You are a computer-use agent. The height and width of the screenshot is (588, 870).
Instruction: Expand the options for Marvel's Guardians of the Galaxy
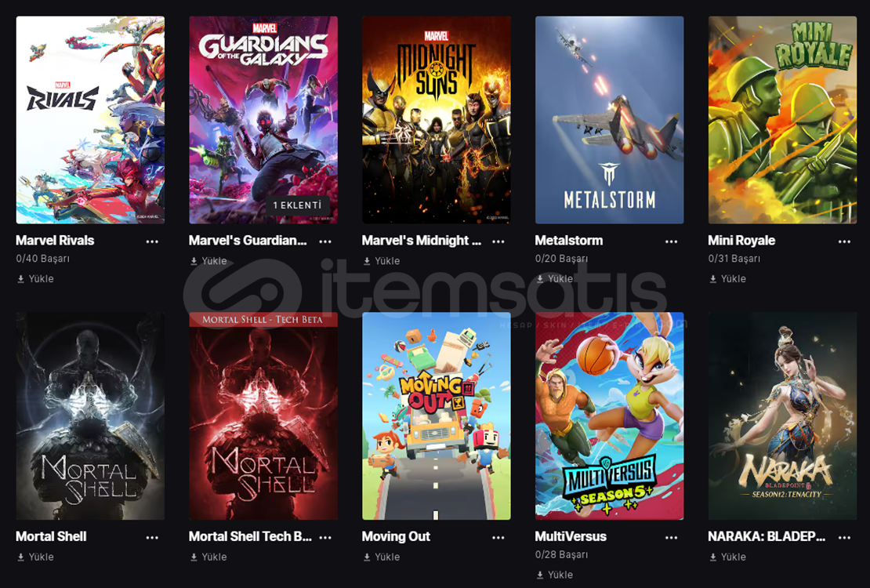click(325, 241)
